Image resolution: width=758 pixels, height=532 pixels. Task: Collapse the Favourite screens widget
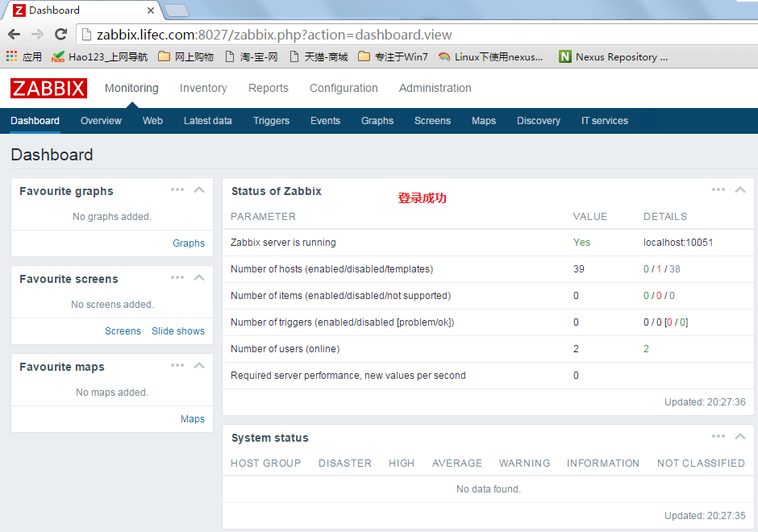point(199,278)
